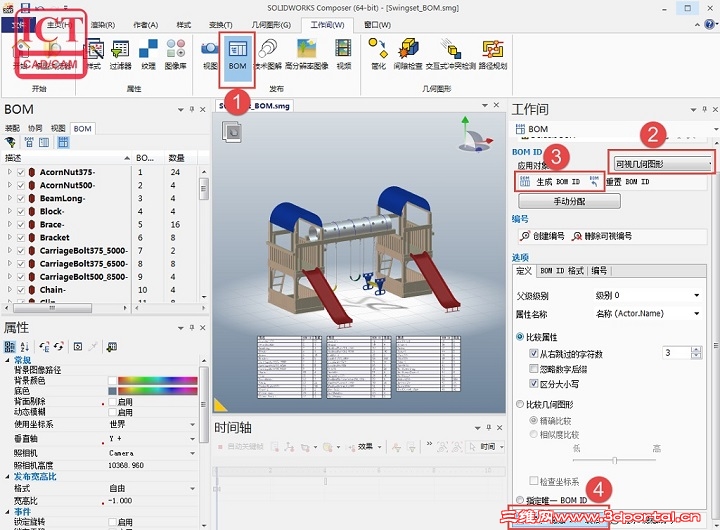Image resolution: width=720 pixels, height=530 pixels.
Task: Click the 底色 color gradient swatch
Action: coord(158,391)
